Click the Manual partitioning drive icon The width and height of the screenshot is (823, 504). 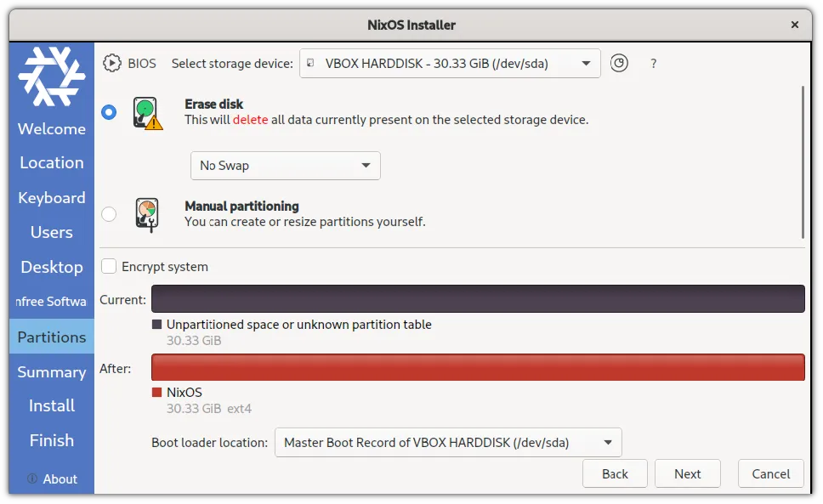click(146, 214)
